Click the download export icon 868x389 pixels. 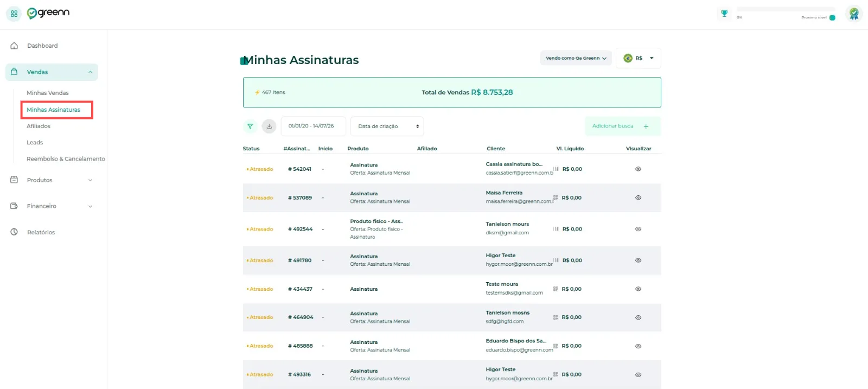coord(269,126)
